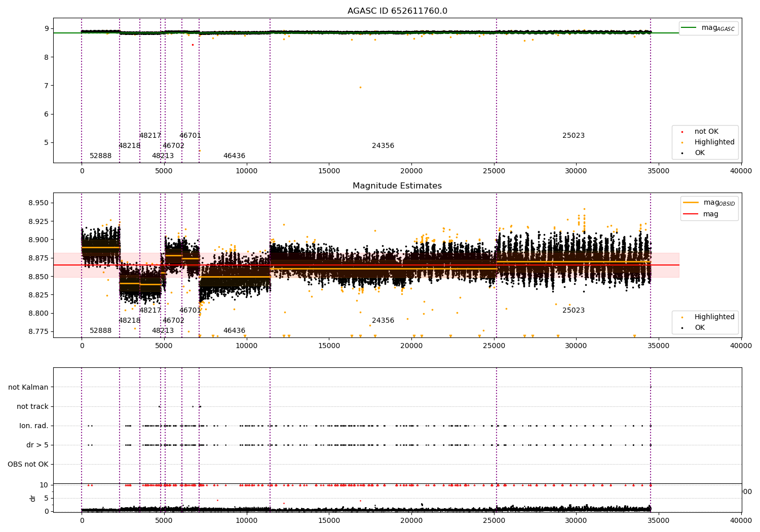
Task: Click label 48213 in Magnitude Estimates plot
Action: point(163,331)
